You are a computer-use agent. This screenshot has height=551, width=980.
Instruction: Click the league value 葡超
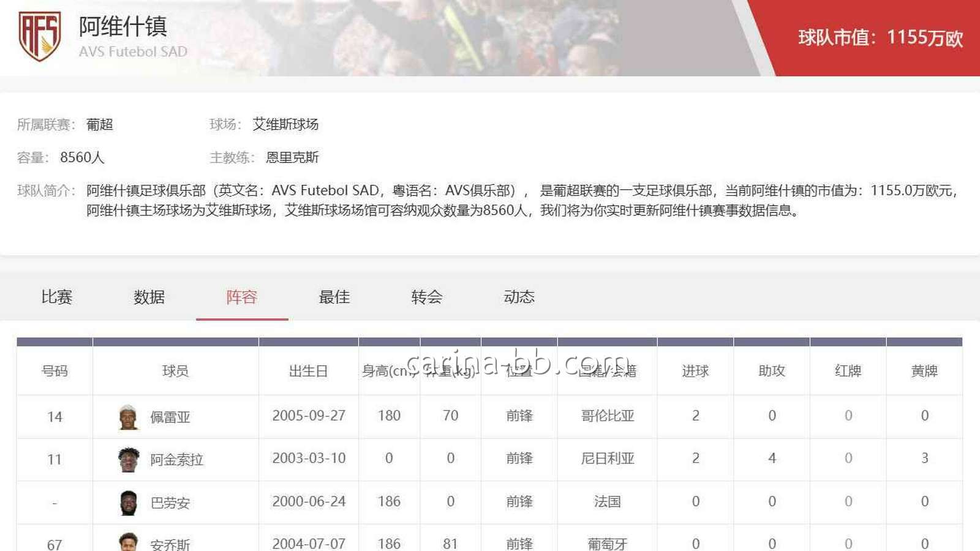[x=100, y=124]
